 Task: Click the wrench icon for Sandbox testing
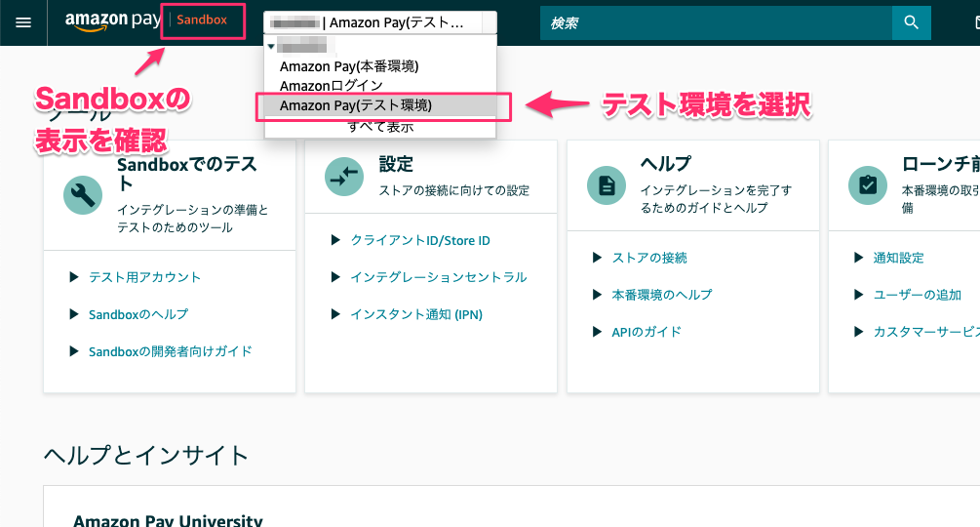click(83, 195)
